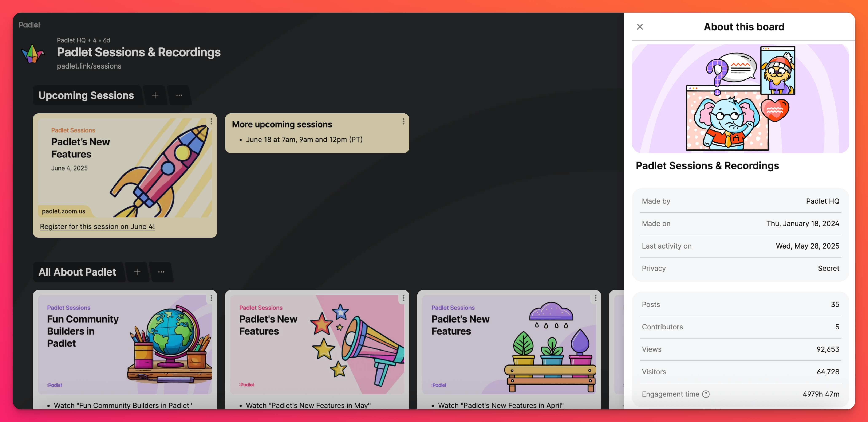Click the Views count 92,653
Viewport: 868px width, 422px height.
828,349
